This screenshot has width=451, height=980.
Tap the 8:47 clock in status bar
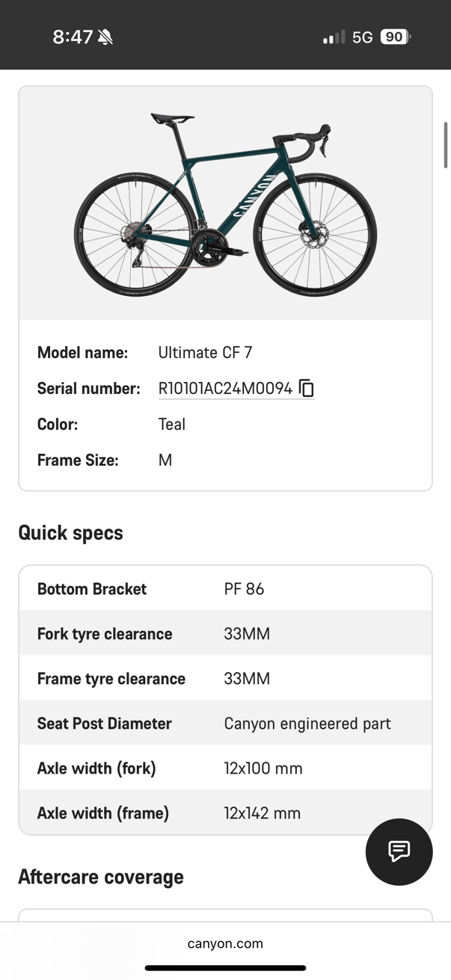click(x=73, y=37)
